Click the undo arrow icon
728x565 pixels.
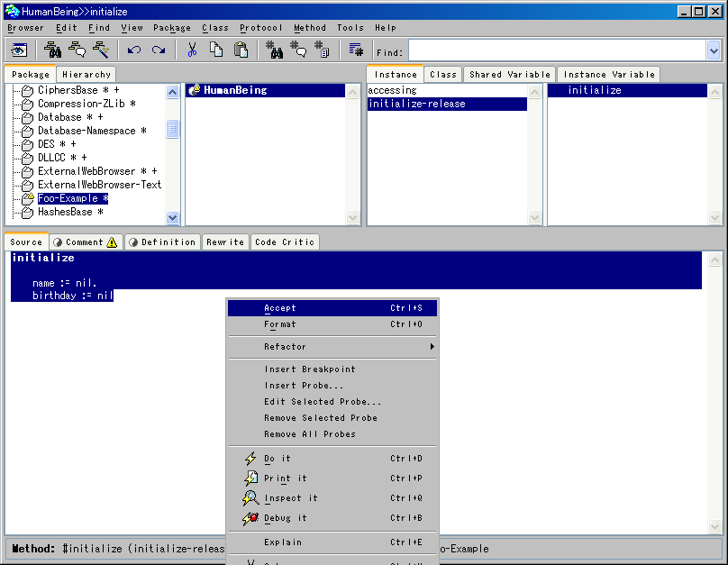click(x=133, y=50)
